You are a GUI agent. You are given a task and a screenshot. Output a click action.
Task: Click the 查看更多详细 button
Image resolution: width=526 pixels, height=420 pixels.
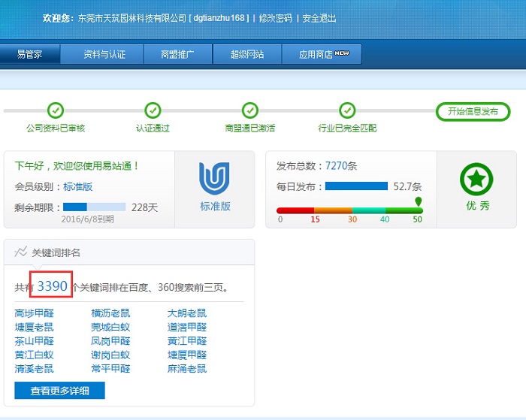pos(59,391)
